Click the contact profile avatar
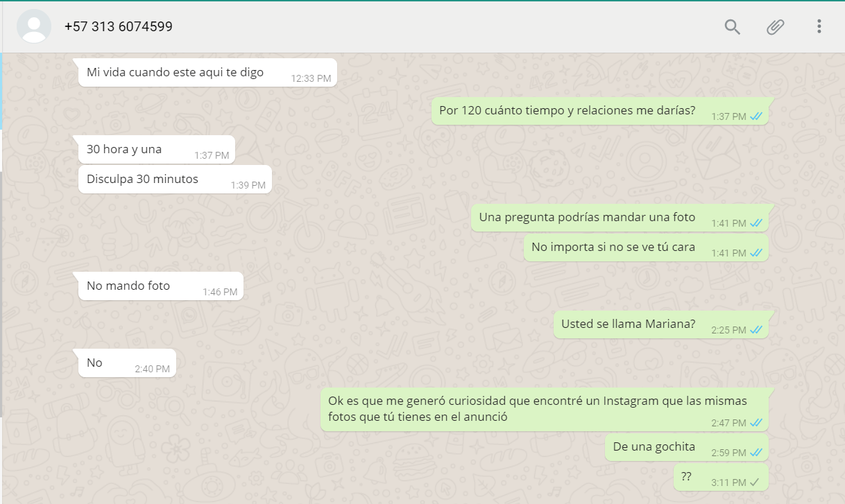 (x=34, y=26)
